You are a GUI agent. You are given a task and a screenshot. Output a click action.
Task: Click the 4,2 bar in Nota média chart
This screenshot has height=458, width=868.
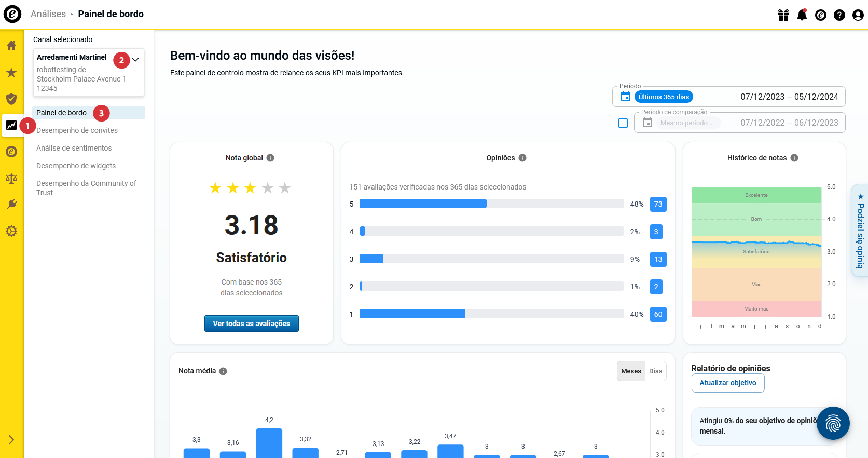269,443
